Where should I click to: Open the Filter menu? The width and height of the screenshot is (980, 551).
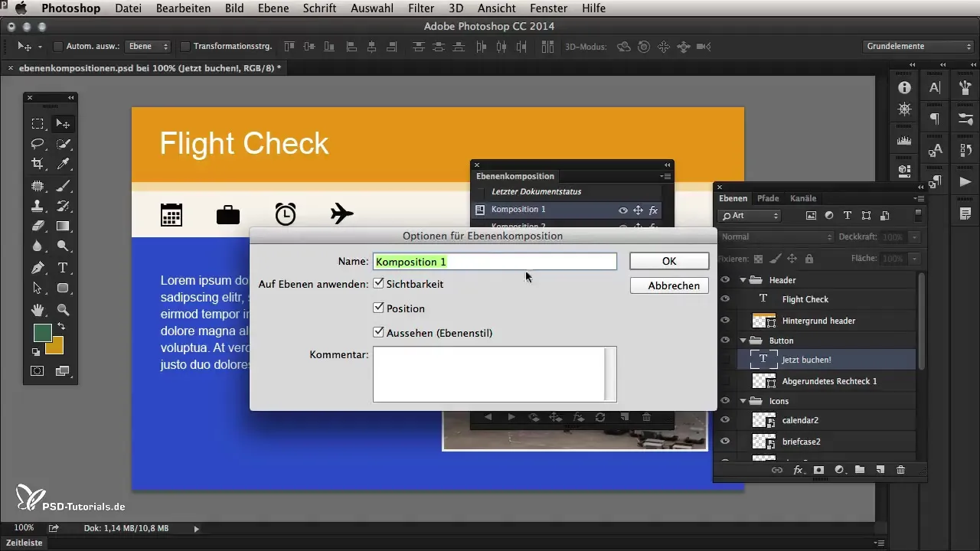click(x=421, y=8)
